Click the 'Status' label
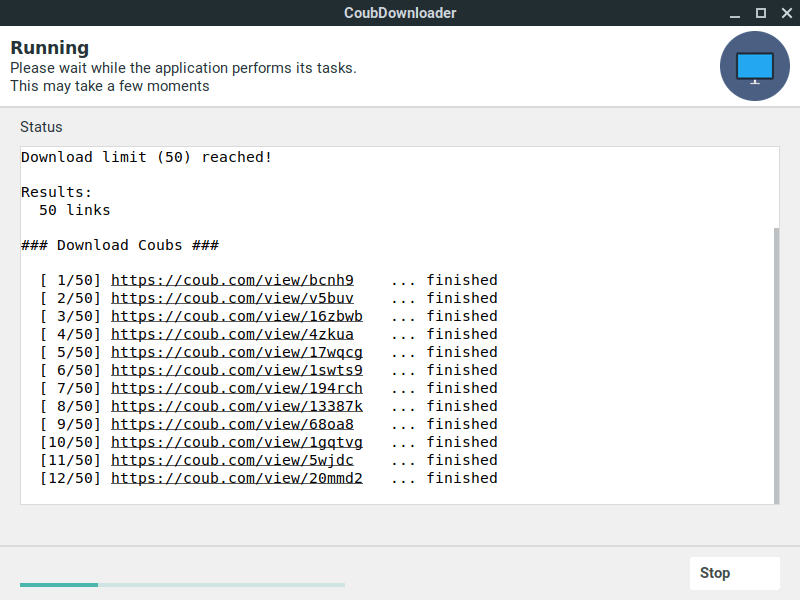Image resolution: width=800 pixels, height=600 pixels. click(x=41, y=127)
